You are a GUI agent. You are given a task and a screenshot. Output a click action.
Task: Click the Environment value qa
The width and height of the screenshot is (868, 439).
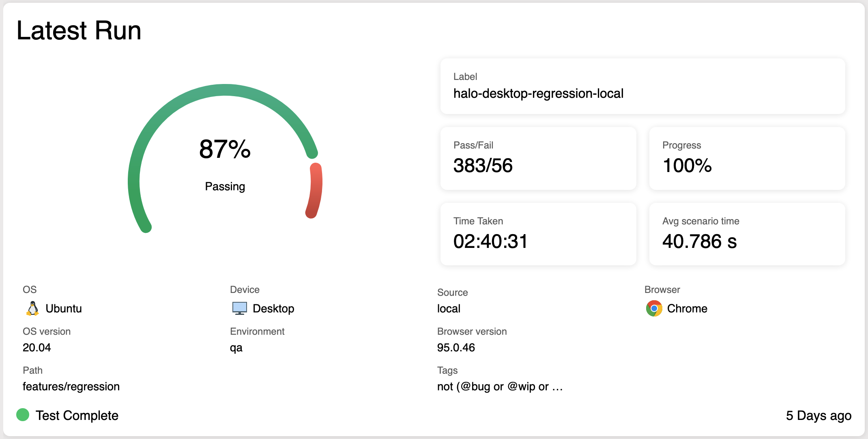(x=236, y=348)
